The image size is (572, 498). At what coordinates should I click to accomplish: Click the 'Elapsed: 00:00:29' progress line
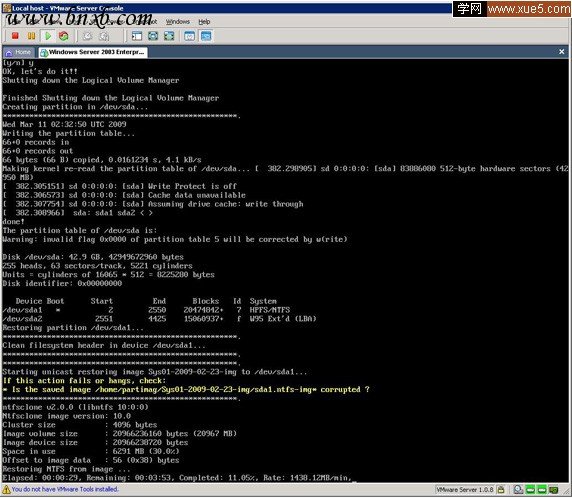177,478
